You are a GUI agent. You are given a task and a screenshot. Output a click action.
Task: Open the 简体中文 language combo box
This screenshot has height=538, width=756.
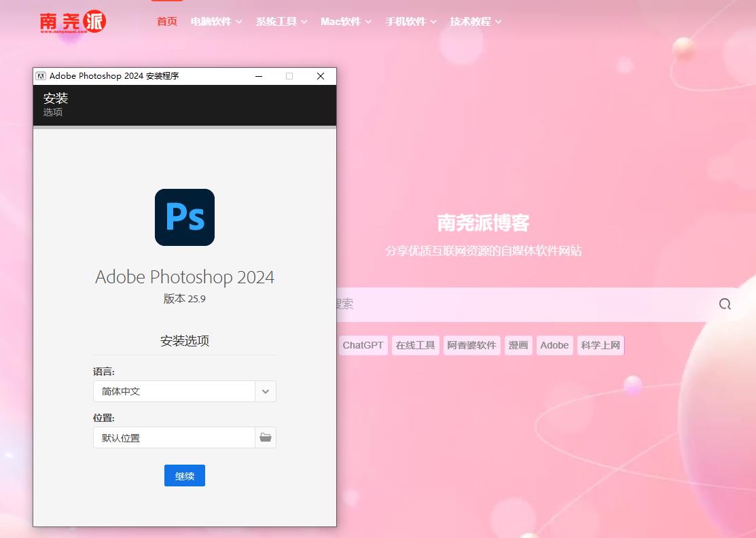tap(185, 391)
